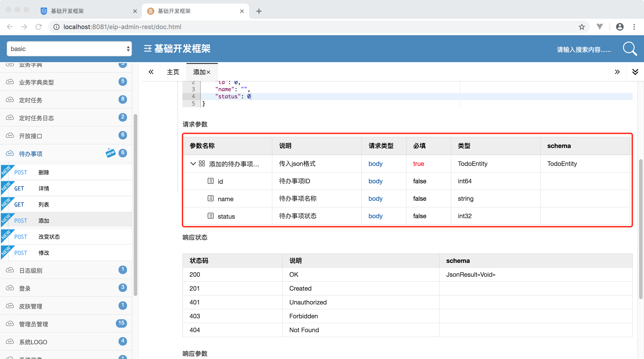Open the POST 改变状态 endpoint
Screen dimensions: 644x359
[x=49, y=237]
